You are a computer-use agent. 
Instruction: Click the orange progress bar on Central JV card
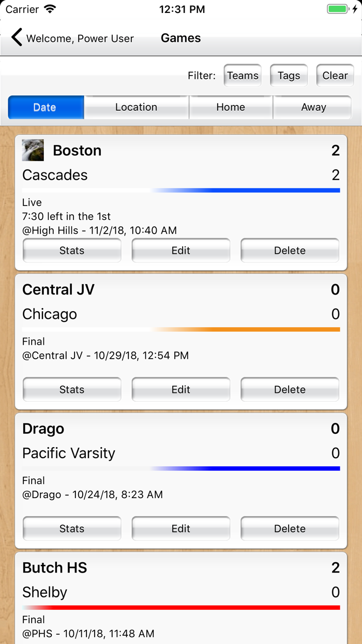tap(181, 329)
